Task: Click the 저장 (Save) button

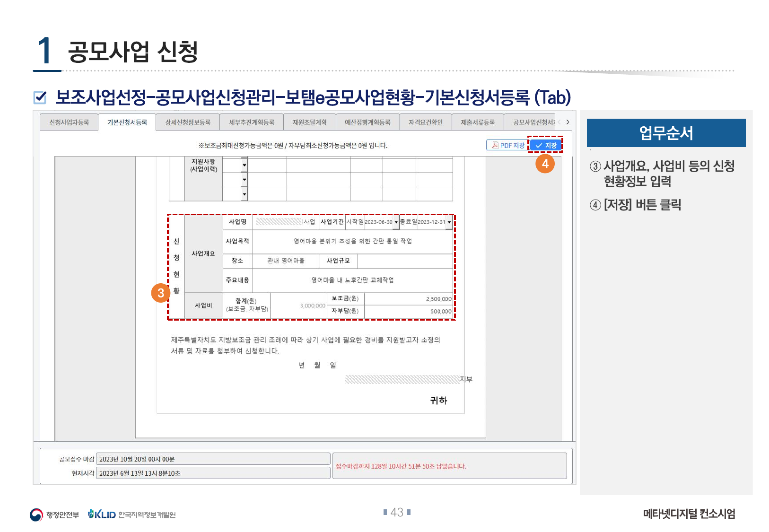Action: pyautogui.click(x=546, y=145)
